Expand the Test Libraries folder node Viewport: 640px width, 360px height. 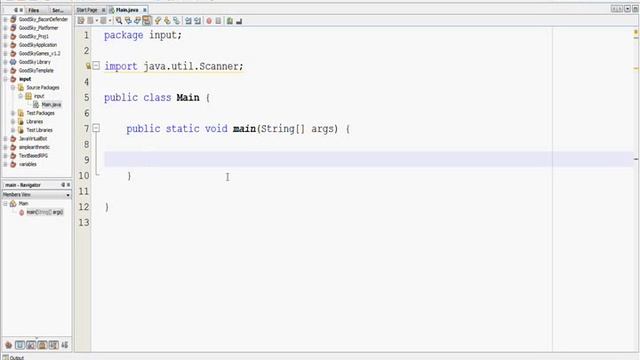(x=13, y=130)
